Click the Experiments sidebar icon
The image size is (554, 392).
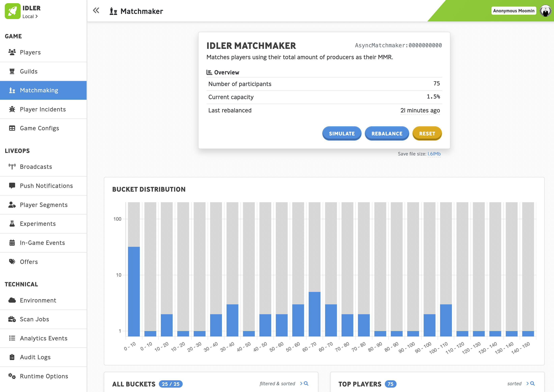[x=12, y=224]
